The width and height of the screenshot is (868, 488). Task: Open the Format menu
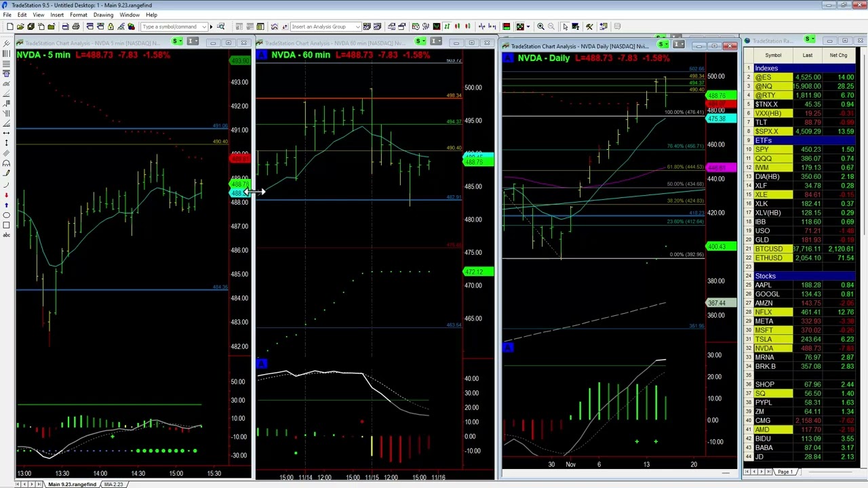tap(78, 15)
